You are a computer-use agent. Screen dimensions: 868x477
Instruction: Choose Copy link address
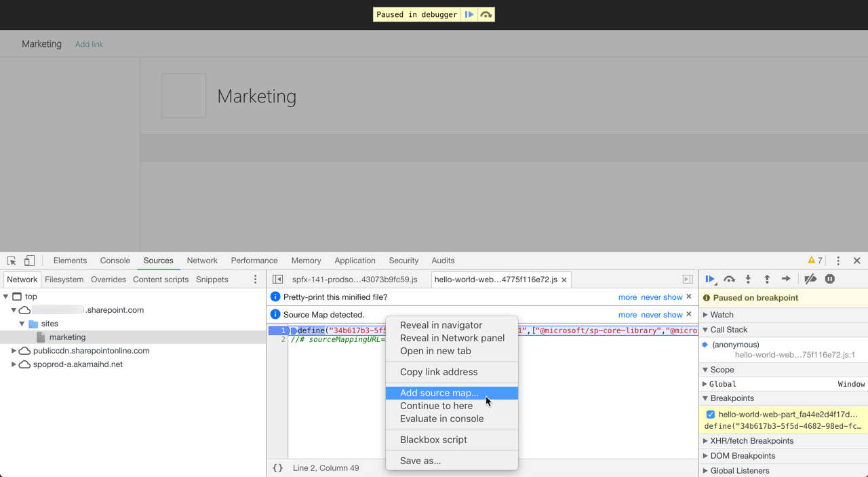pyautogui.click(x=452, y=372)
